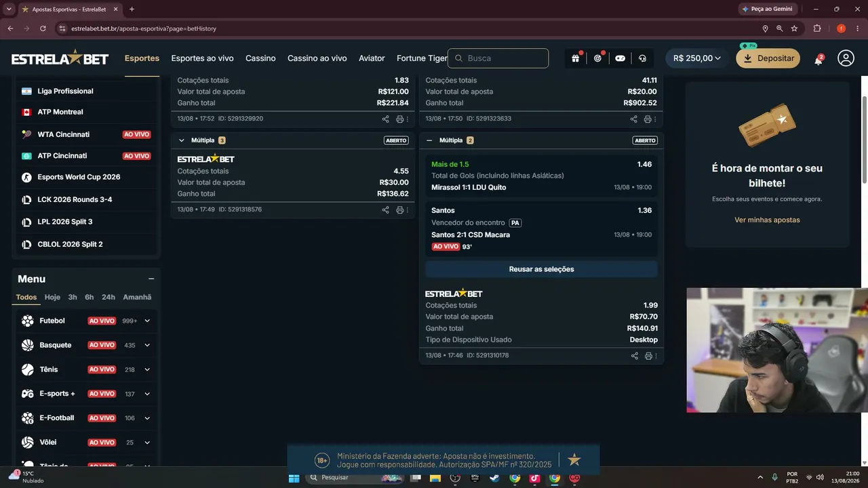Open customer support headset icon
868x488 pixels.
coord(642,58)
